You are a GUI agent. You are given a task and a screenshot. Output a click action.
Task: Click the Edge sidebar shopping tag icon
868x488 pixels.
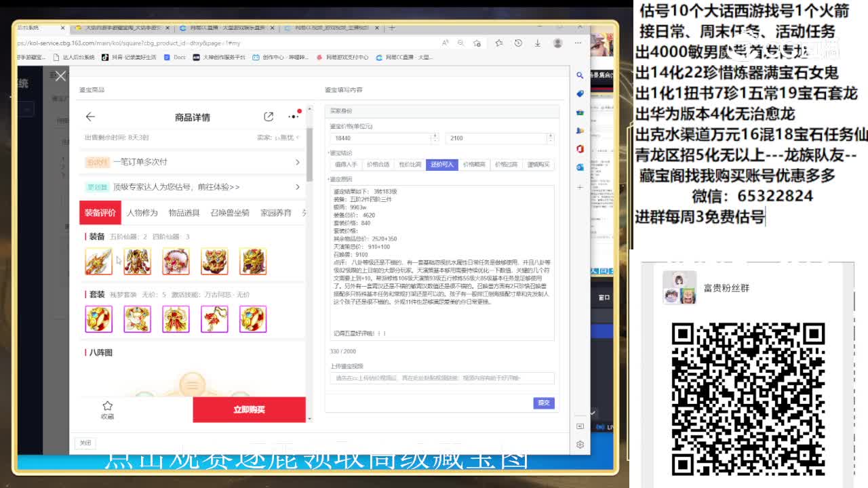[x=580, y=94]
